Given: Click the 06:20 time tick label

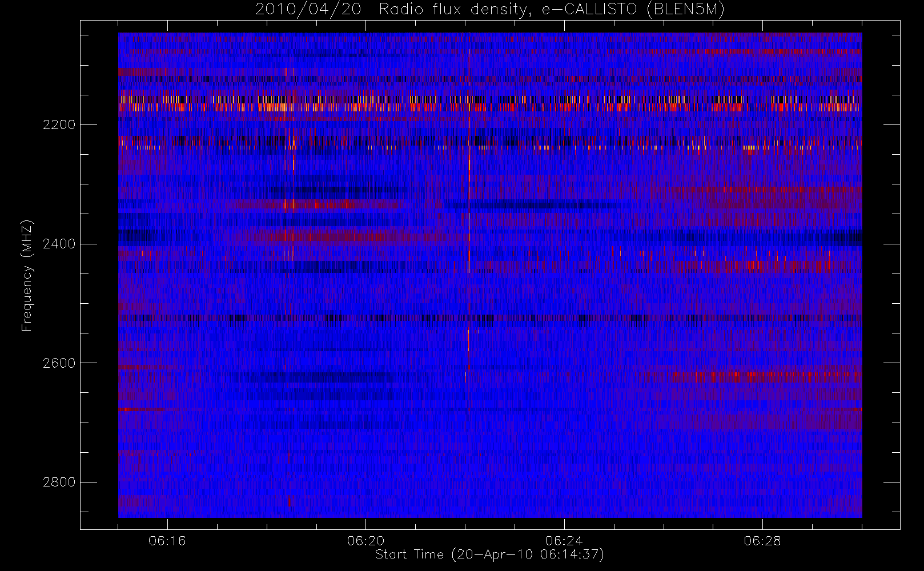Looking at the screenshot, I should 365,541.
